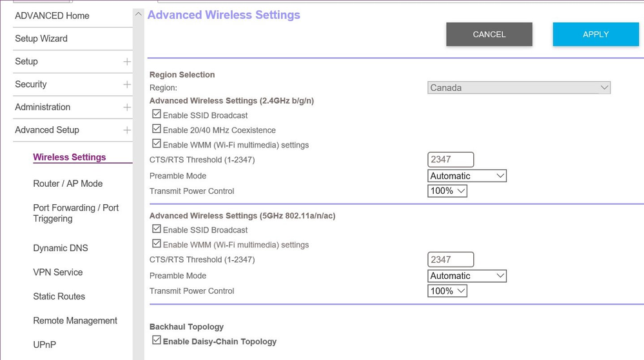The height and width of the screenshot is (360, 644).
Task: Open 2.4GHz Transmit Power Control dropdown
Action: point(447,191)
